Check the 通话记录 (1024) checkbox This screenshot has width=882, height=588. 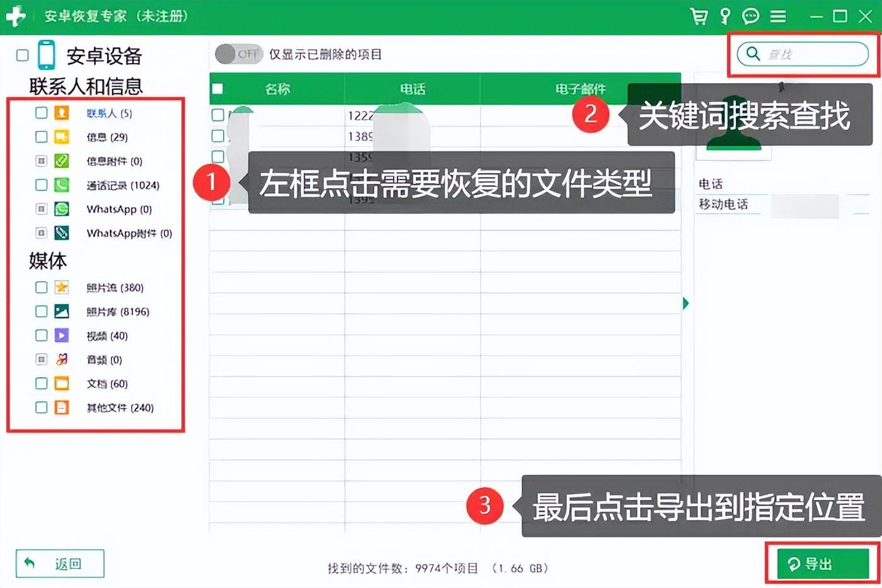point(41,184)
